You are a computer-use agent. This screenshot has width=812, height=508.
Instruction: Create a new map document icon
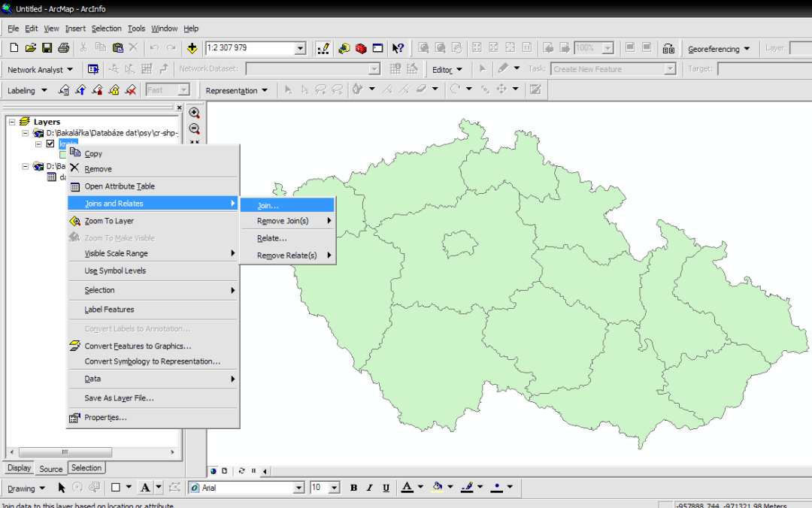(x=14, y=47)
